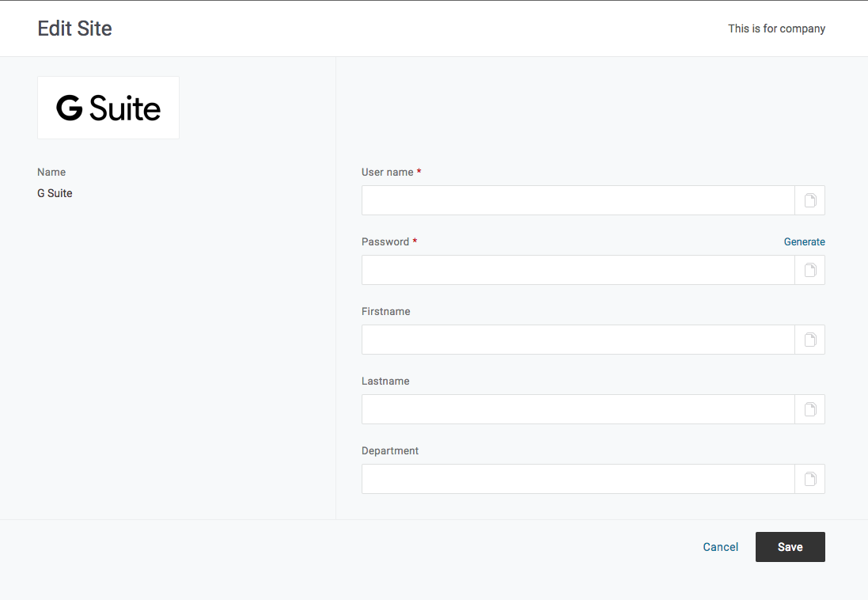Focus the Password input box

(x=578, y=270)
